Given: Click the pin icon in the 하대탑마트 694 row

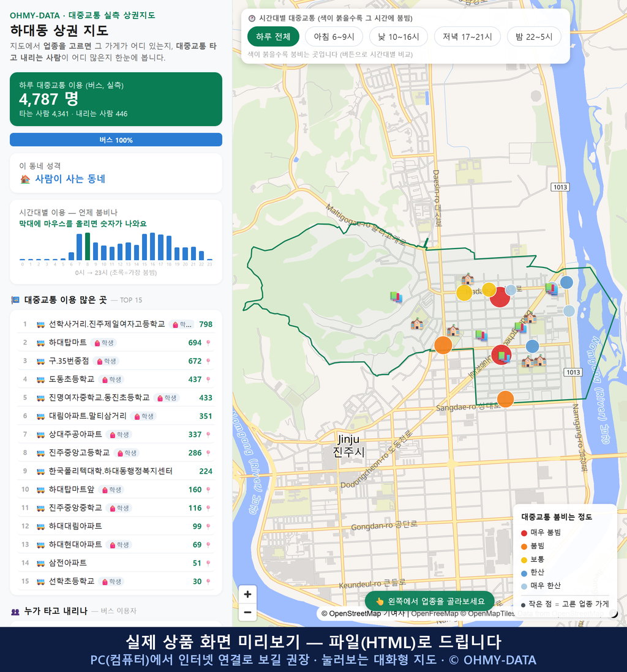Looking at the screenshot, I should tap(208, 343).
